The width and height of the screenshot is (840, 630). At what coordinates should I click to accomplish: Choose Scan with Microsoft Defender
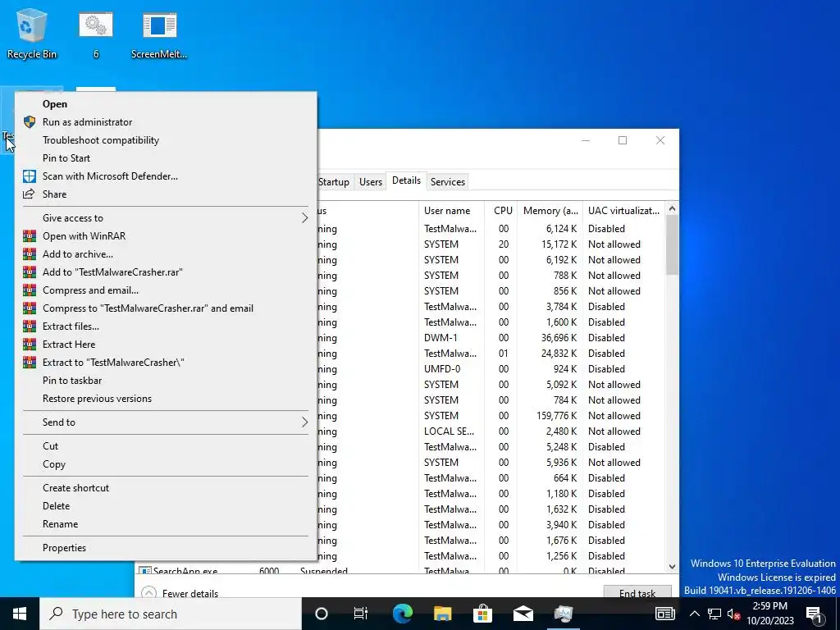(166, 176)
